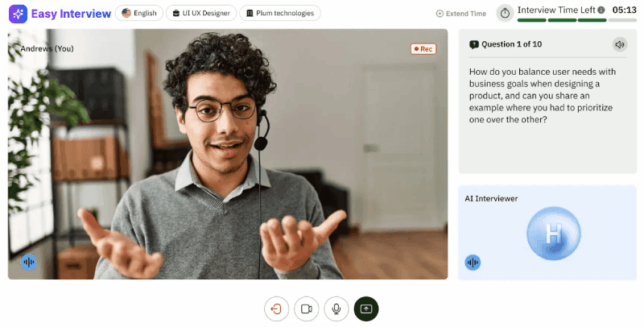The width and height of the screenshot is (644, 327).
Task: Click the leave interview exit button
Action: 276,308
